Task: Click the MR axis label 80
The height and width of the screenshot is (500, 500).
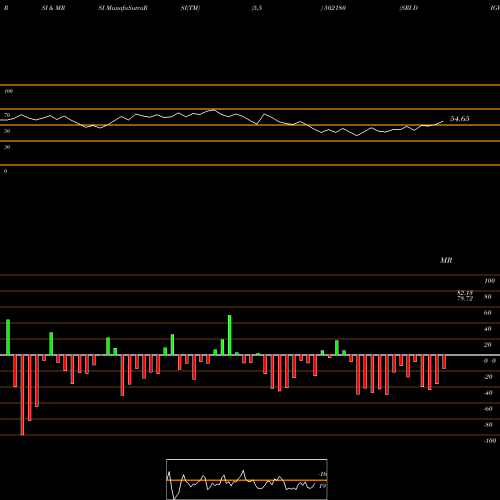Action: [x=488, y=297]
